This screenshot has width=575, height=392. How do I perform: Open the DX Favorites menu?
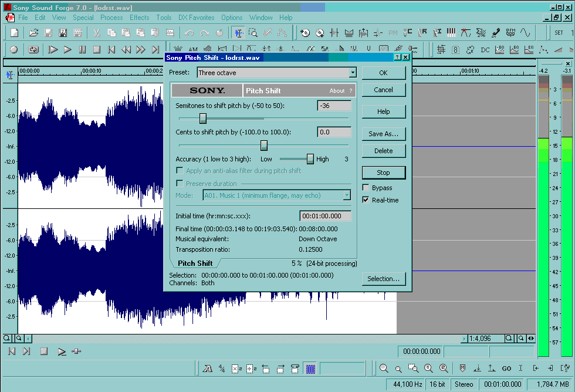pyautogui.click(x=196, y=18)
